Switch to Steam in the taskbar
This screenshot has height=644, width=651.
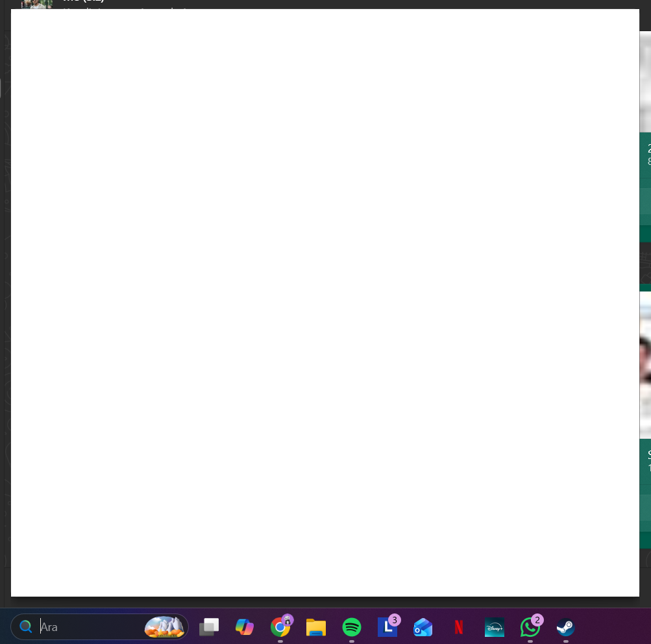[x=566, y=627]
